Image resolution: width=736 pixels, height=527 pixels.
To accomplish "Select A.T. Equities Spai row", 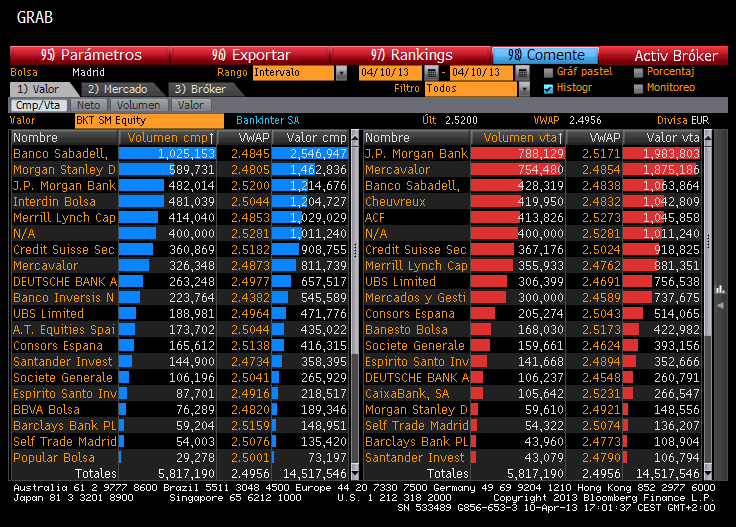I will point(180,329).
